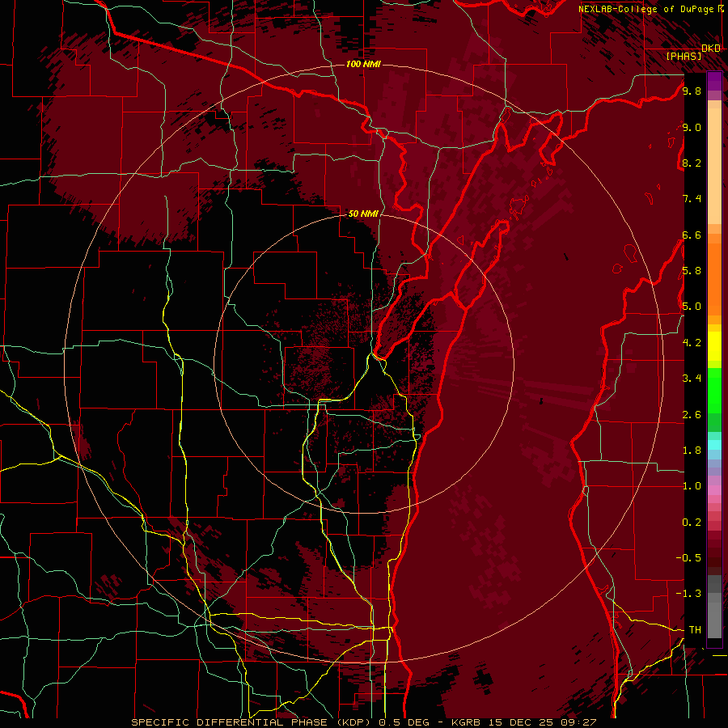The width and height of the screenshot is (728, 728).
Task: Click the 1.0 scale value
Action: [x=692, y=486]
